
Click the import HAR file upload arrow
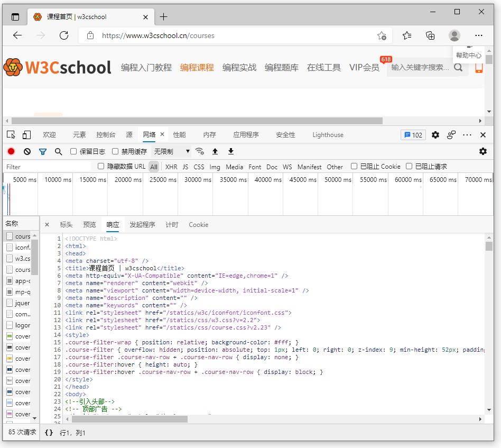tap(215, 151)
